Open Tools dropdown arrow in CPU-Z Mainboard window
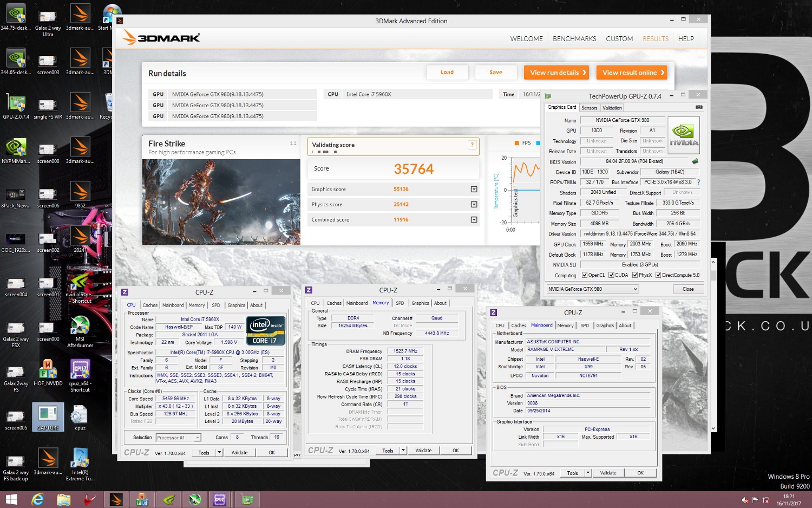The height and width of the screenshot is (508, 812). point(588,473)
